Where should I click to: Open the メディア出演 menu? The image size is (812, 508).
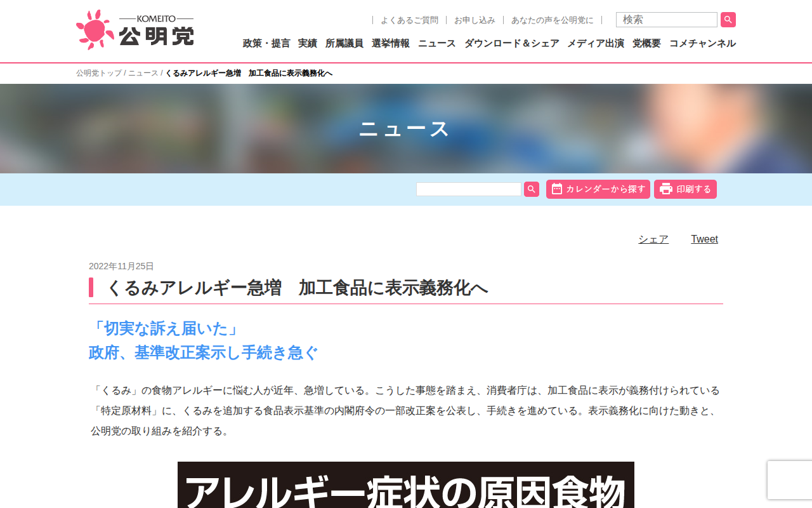pos(596,43)
